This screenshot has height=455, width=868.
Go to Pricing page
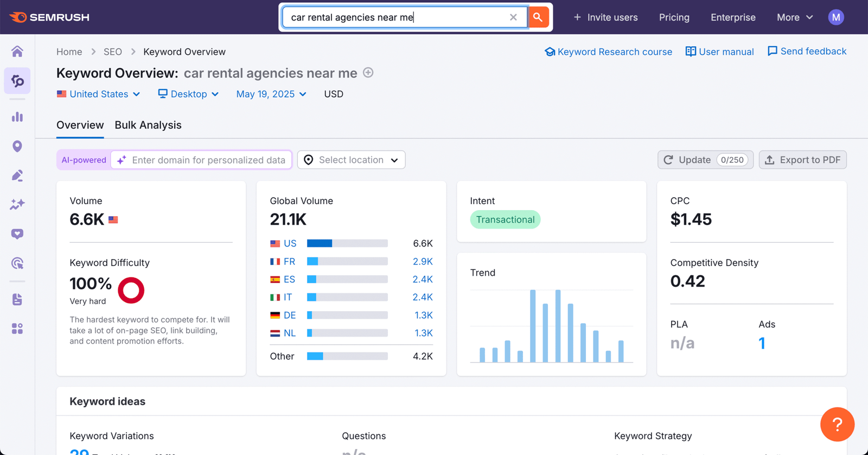(674, 17)
